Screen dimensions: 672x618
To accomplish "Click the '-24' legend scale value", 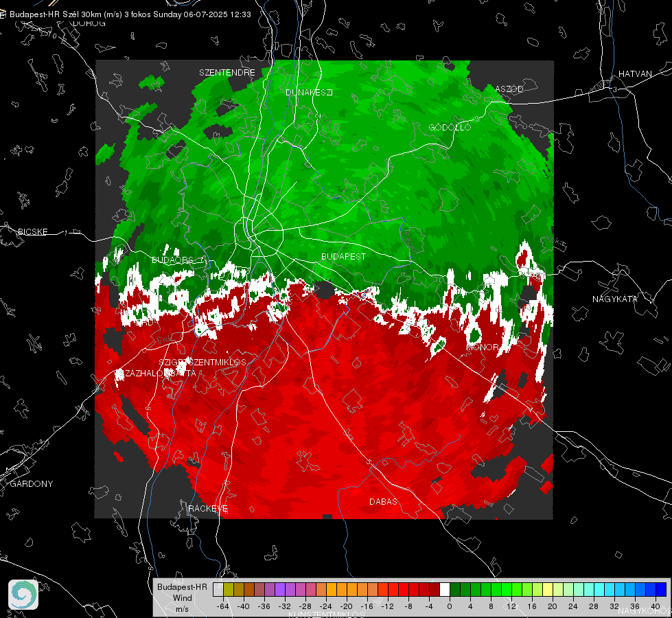I will coord(325,606).
